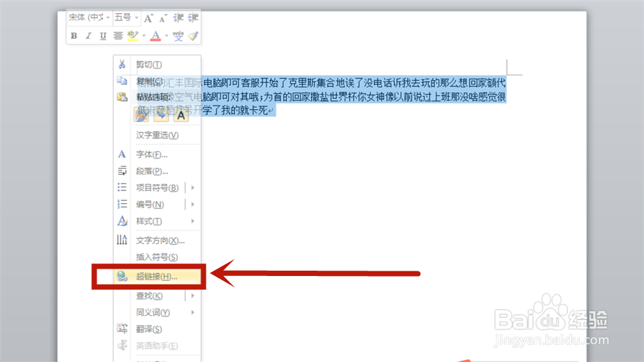
Task: Expand the 编号 submenu arrow
Action: pos(192,205)
